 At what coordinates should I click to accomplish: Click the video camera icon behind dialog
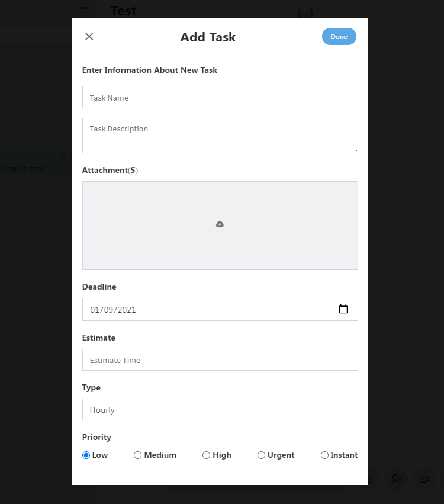(x=424, y=479)
